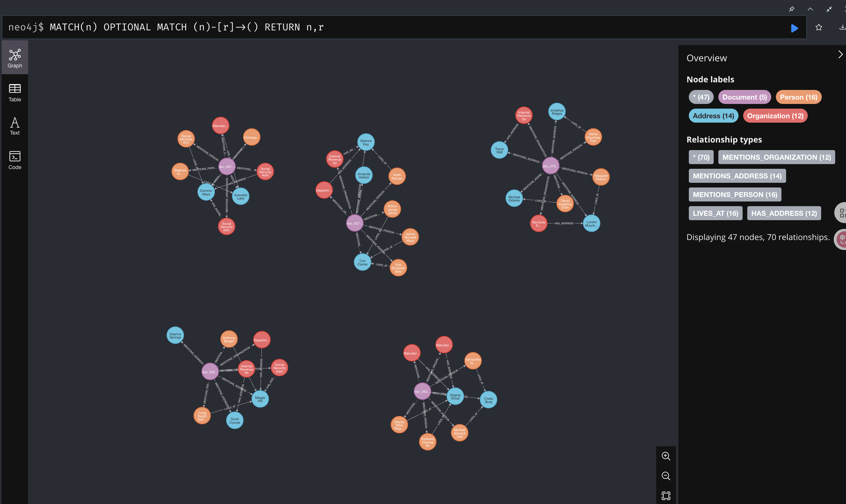Pin the result frame
This screenshot has height=504, width=846.
click(791, 9)
